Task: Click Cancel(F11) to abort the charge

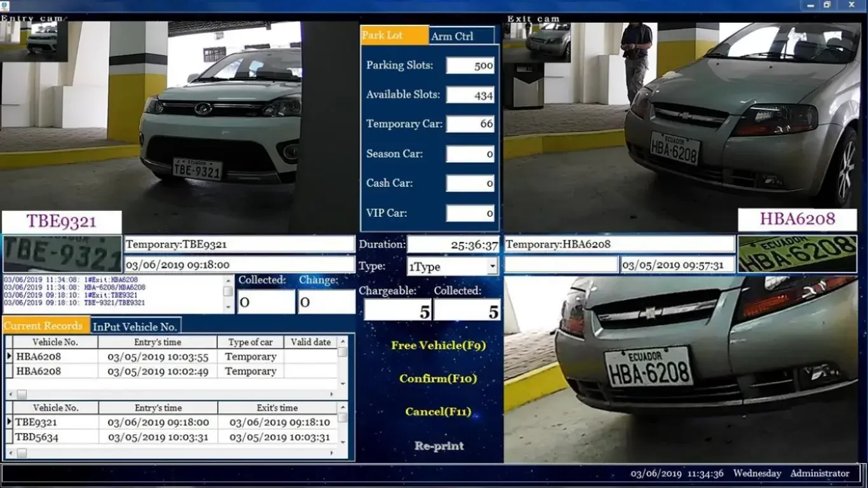Action: (438, 412)
